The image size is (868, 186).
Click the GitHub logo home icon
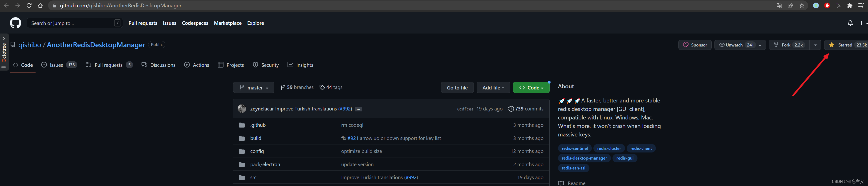click(x=16, y=23)
